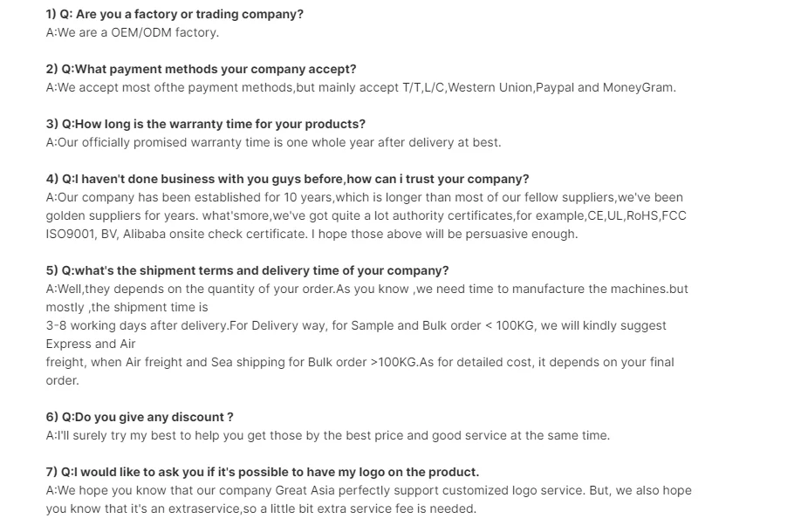The image size is (808, 532).
Task: Click the factory or trading company question
Action: click(x=175, y=14)
